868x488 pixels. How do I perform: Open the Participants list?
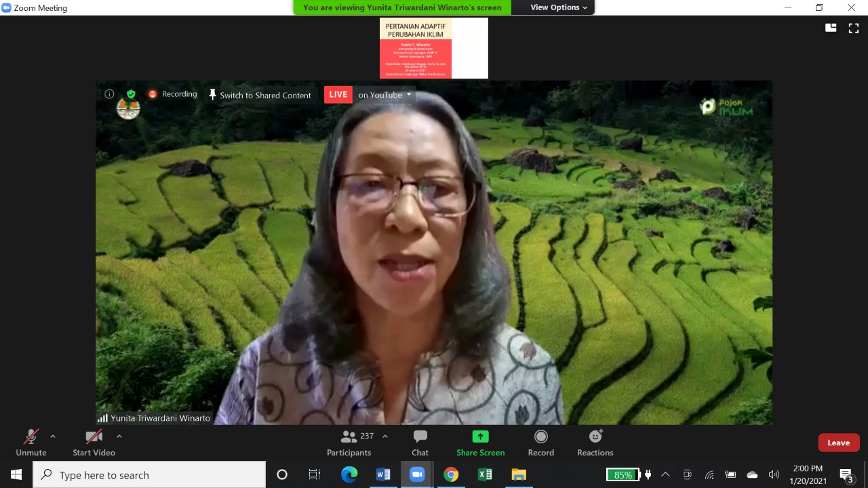349,443
